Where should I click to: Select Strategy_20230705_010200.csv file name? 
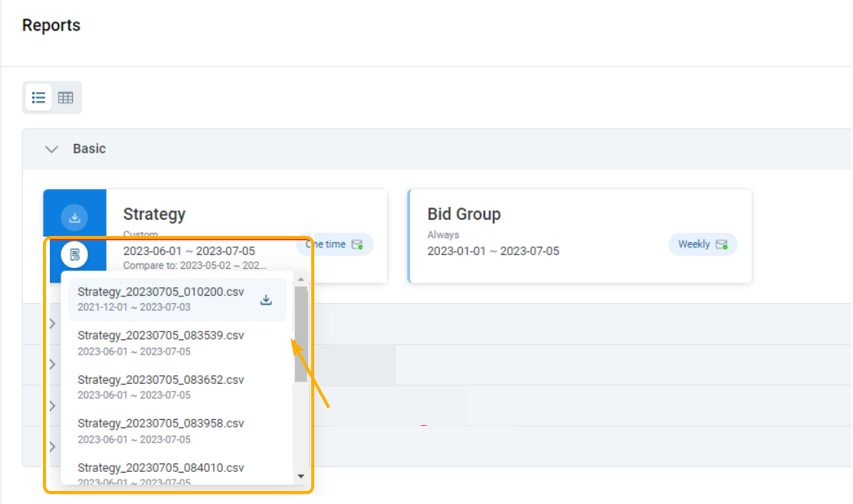coord(161,292)
